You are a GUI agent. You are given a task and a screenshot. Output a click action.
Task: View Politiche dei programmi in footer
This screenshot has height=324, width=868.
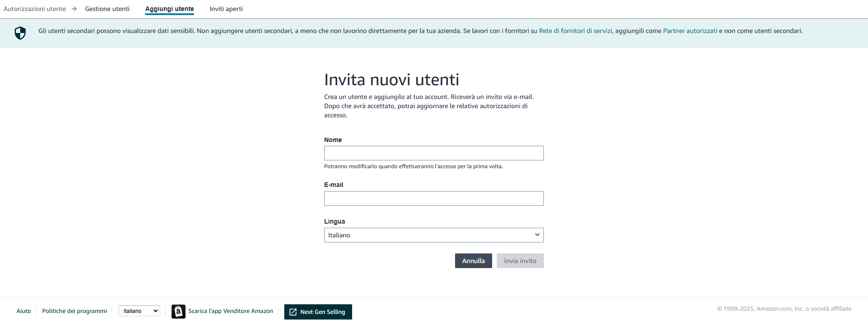(75, 311)
